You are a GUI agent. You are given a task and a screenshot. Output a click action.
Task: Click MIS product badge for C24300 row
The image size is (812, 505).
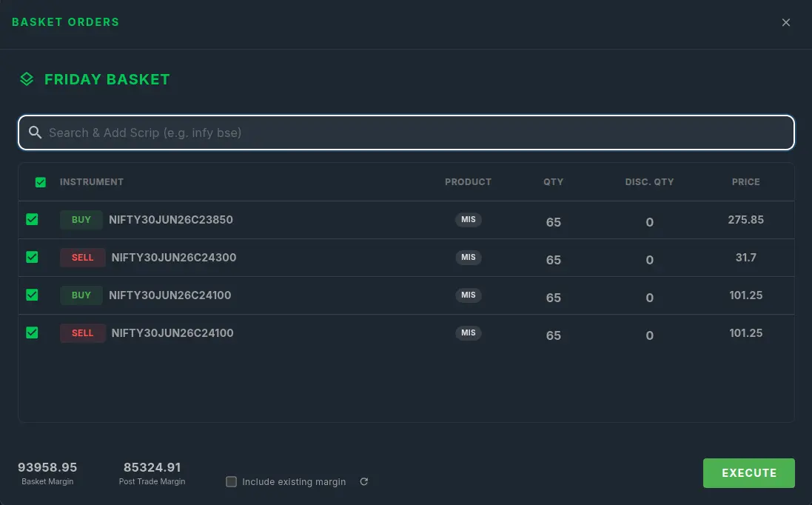[x=468, y=258]
